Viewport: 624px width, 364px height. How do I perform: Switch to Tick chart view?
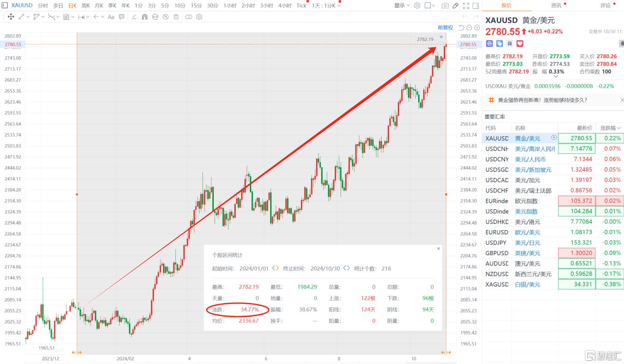tap(301, 5)
